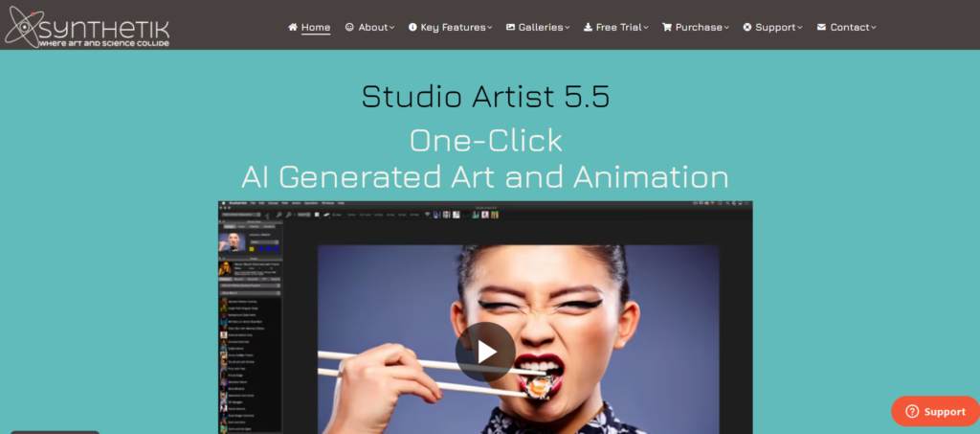
Task: Expand the Free Trial dropdown chevron
Action: tap(646, 28)
